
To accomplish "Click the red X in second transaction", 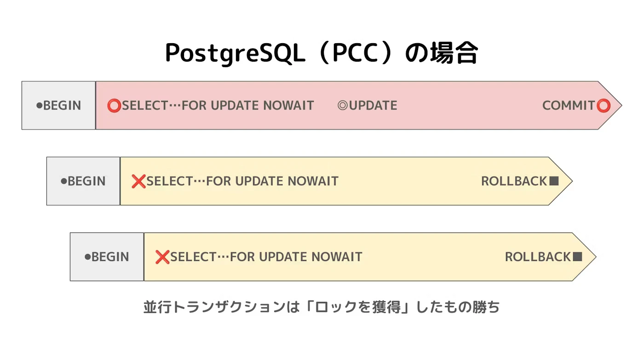I will (x=138, y=181).
